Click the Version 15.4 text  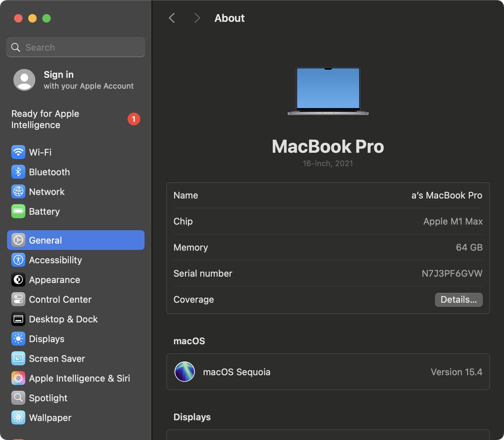click(x=457, y=372)
